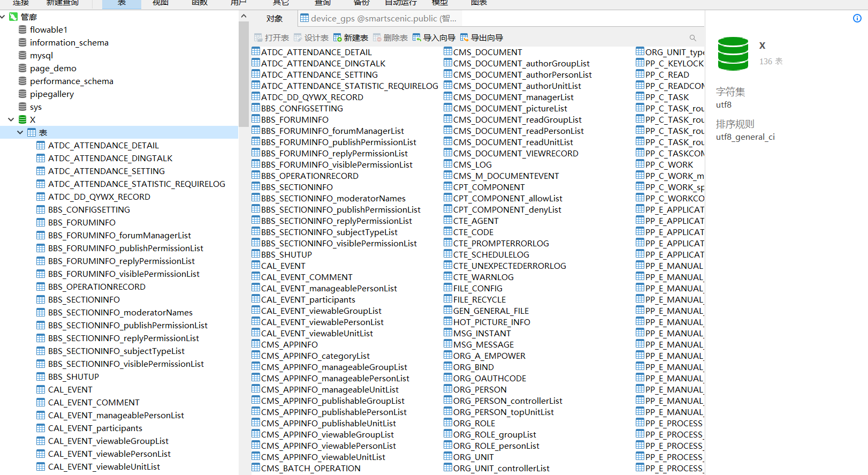The height and width of the screenshot is (475, 868).
Task: Select BBS_SECTIONINFO_moderatorNames in the left tree
Action: (x=120, y=312)
